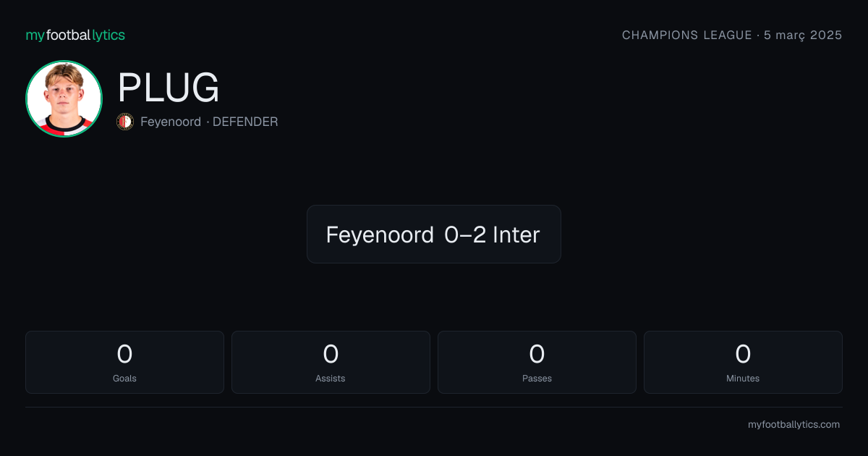Click the Minutes value zero
The image size is (868, 456).
tap(743, 354)
